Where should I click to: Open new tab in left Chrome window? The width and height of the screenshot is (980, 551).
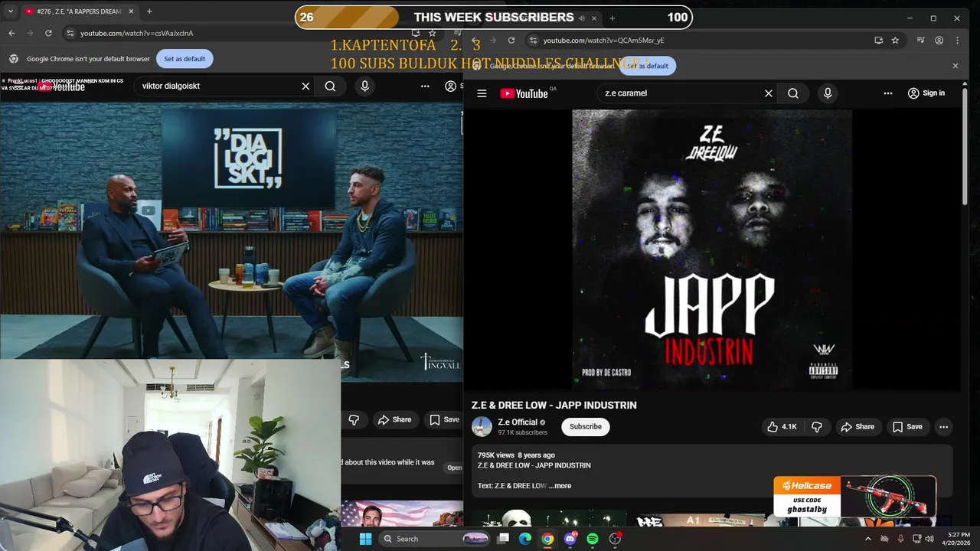click(149, 11)
